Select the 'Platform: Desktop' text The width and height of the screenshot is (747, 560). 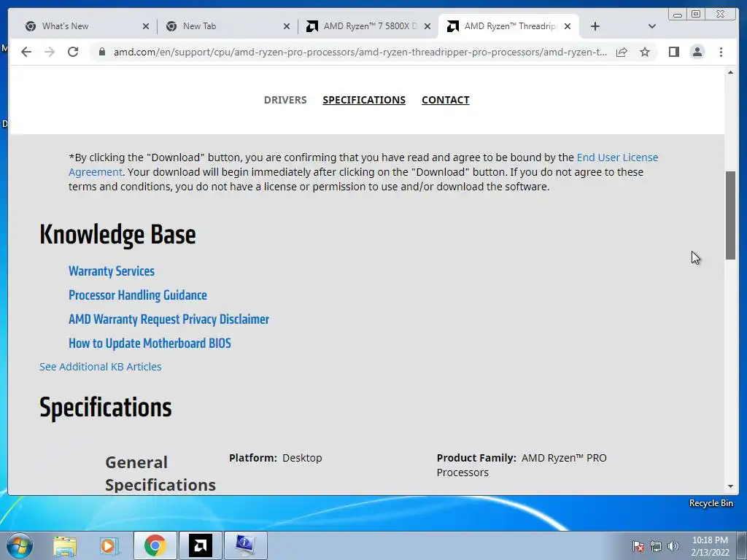(275, 458)
